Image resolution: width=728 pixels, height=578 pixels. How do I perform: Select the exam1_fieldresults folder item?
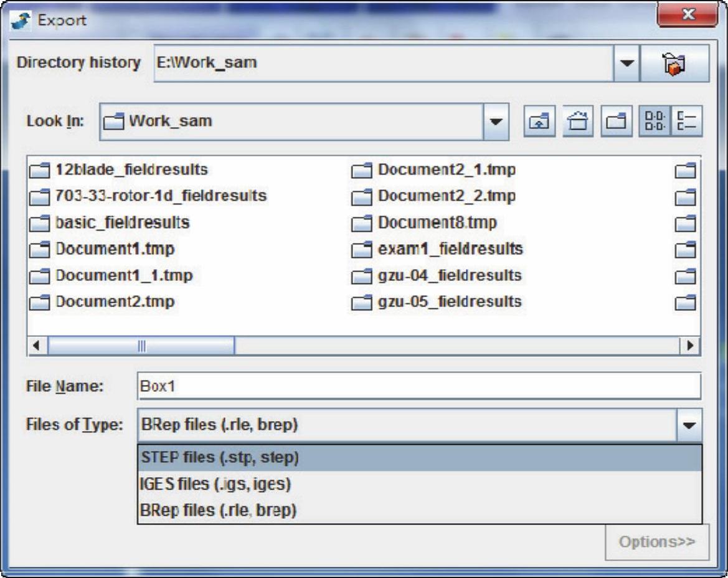point(450,250)
